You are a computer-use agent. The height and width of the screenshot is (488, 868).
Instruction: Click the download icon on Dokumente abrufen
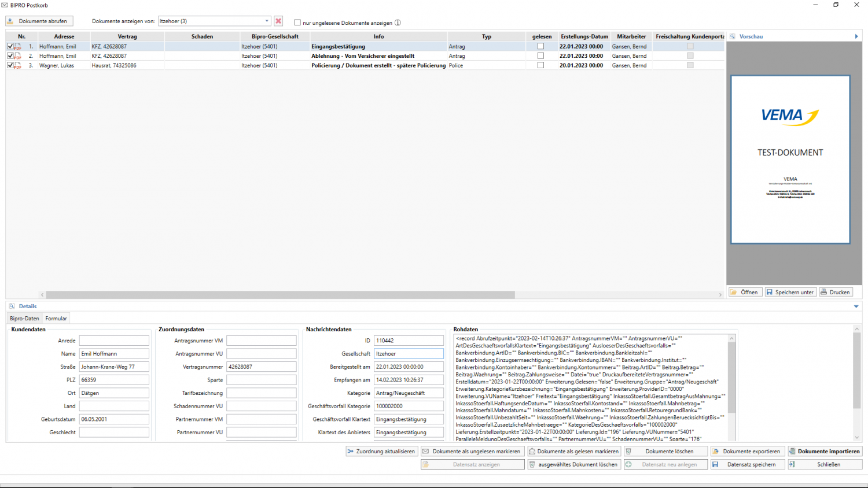pos(10,21)
